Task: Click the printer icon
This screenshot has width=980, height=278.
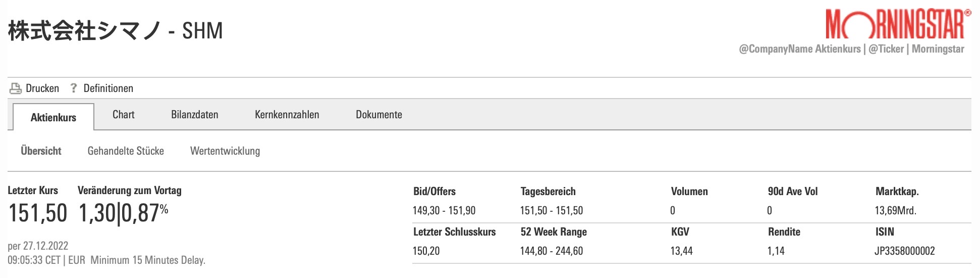Action: (15, 88)
